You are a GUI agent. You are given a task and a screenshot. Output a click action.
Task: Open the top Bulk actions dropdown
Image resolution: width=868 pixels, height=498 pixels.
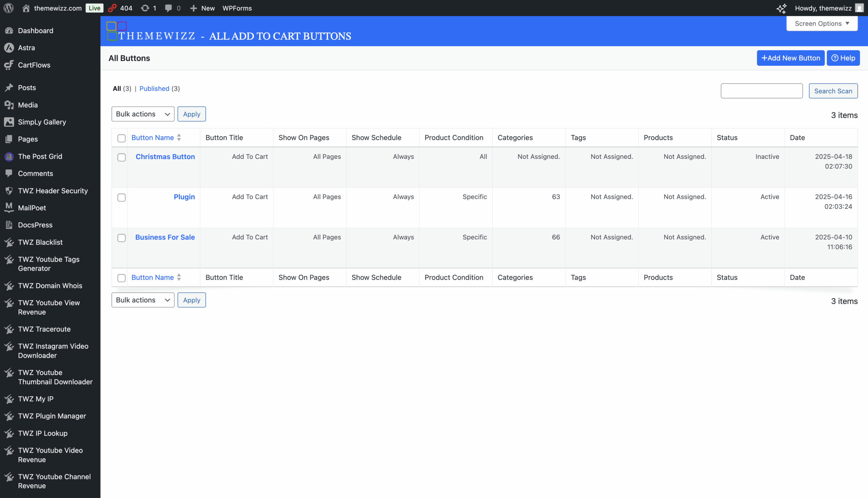tap(143, 114)
